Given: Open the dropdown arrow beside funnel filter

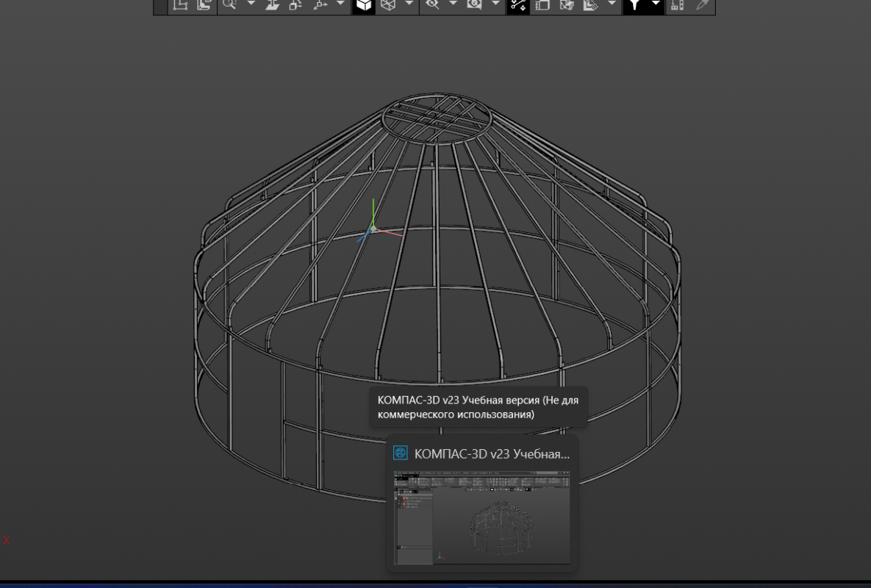Looking at the screenshot, I should 656,4.
